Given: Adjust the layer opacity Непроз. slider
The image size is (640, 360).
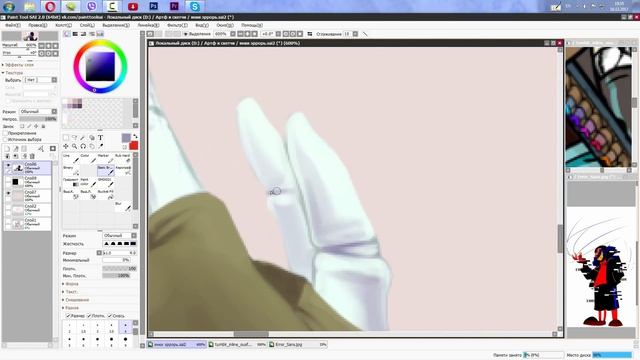Looking at the screenshot, I should 38,119.
